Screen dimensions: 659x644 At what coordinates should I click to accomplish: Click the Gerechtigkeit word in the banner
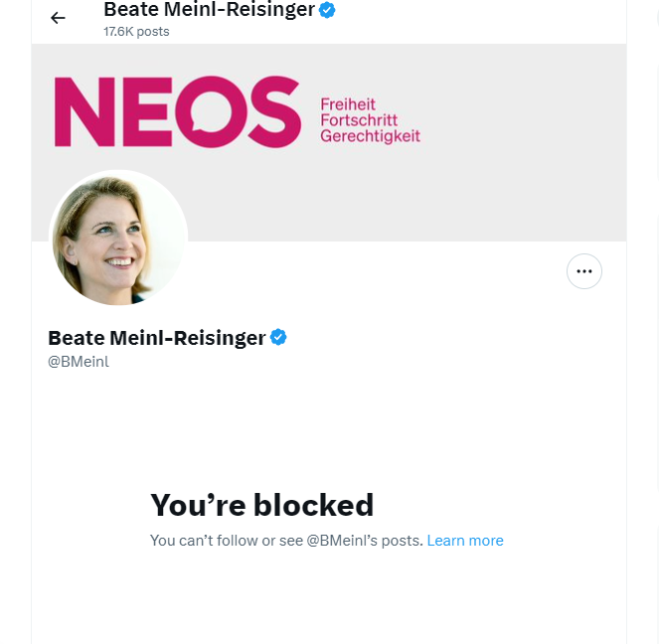(x=370, y=136)
